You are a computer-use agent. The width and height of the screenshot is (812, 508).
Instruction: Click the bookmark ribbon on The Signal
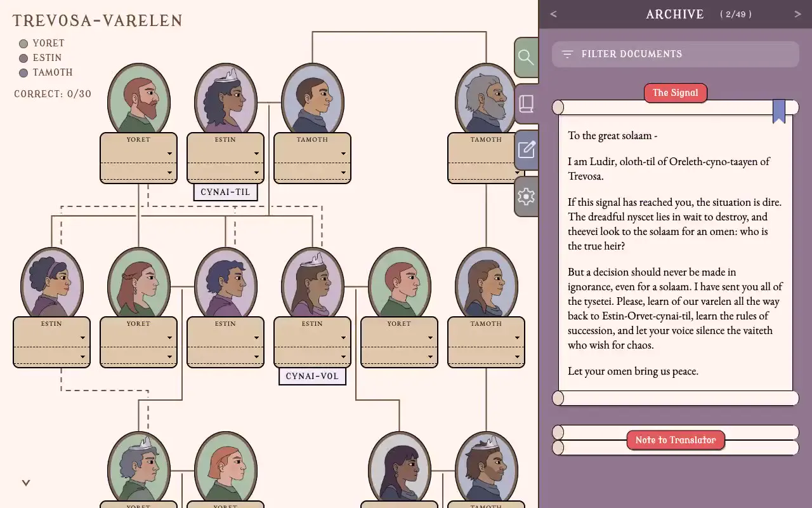778,111
